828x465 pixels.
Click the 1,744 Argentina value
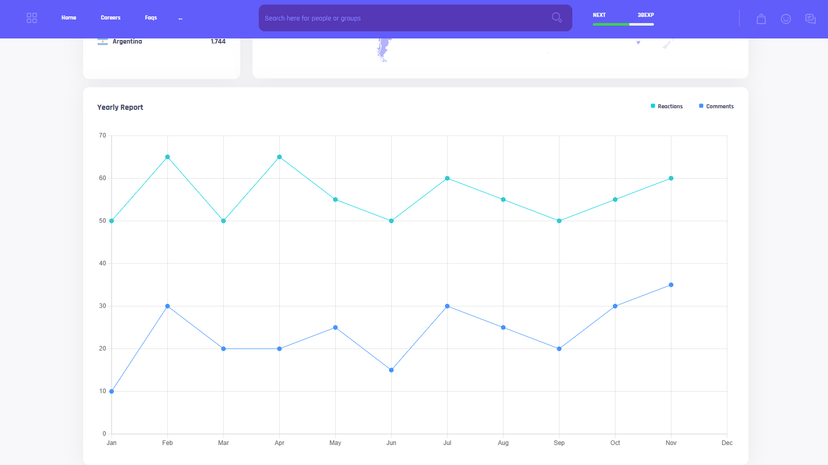[218, 41]
